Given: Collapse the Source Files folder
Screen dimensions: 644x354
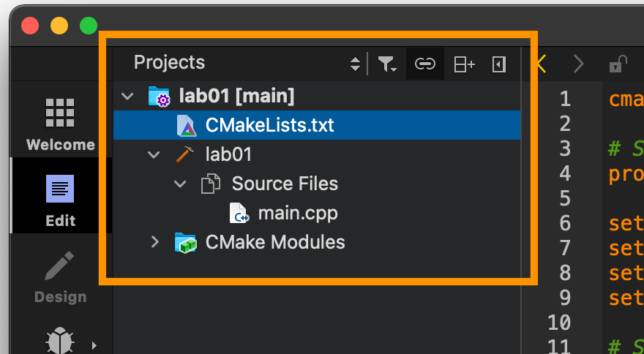Looking at the screenshot, I should pos(180,184).
